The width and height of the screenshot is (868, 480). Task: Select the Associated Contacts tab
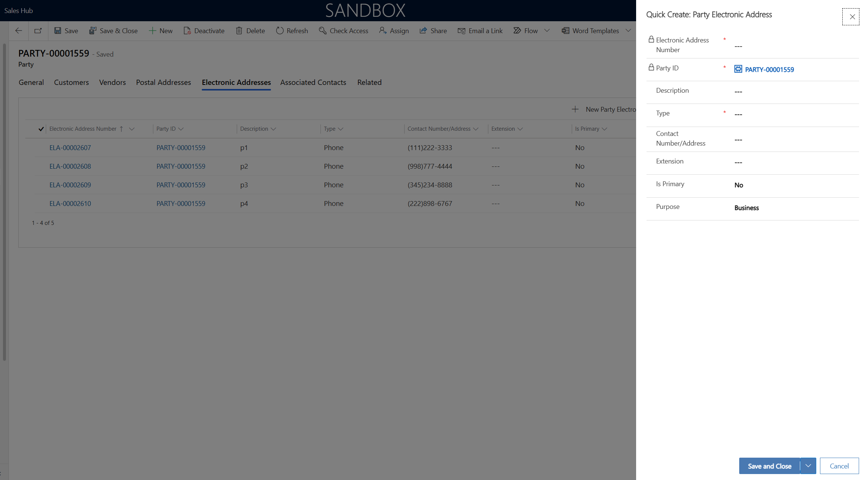coord(313,82)
